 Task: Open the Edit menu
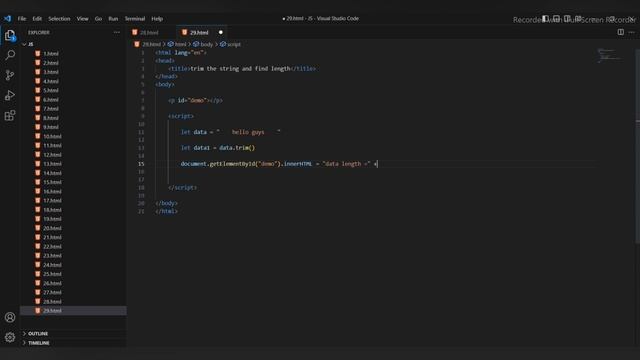pyautogui.click(x=37, y=19)
